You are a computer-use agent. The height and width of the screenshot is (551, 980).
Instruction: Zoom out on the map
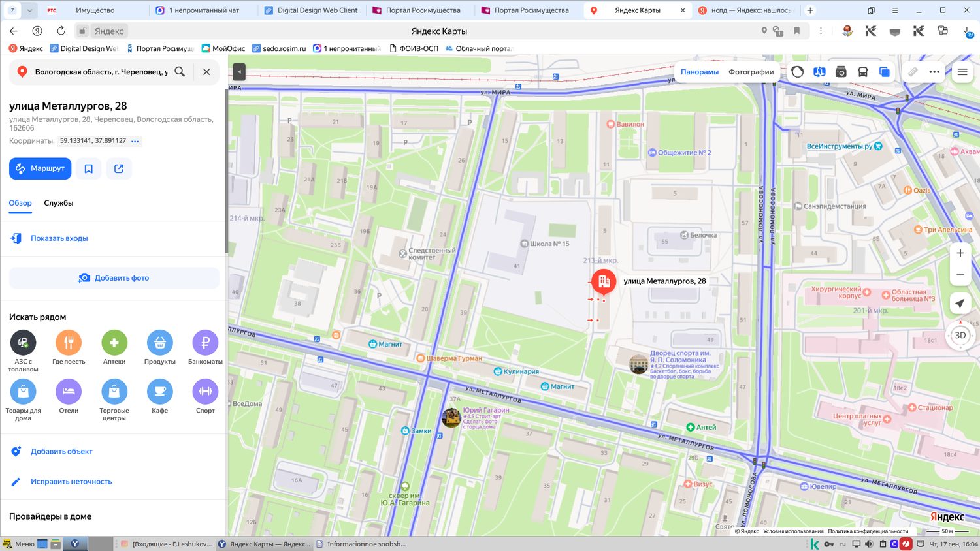tap(960, 275)
